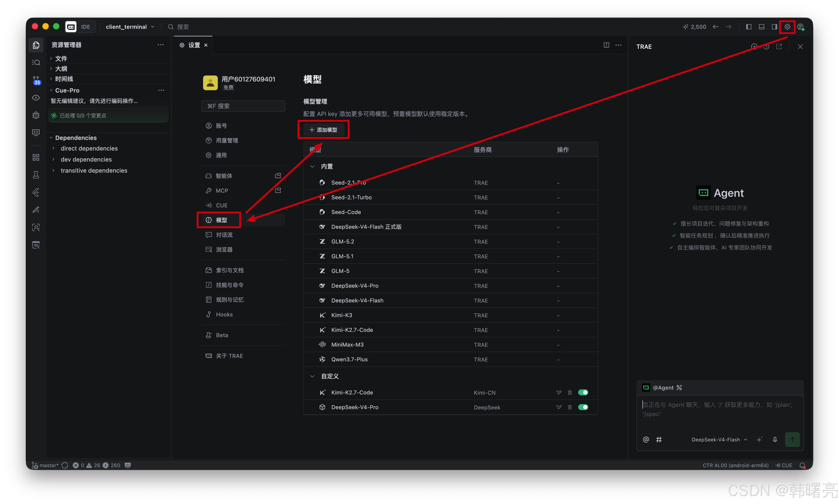Open 规则与记忆 settings page

pyautogui.click(x=243, y=300)
